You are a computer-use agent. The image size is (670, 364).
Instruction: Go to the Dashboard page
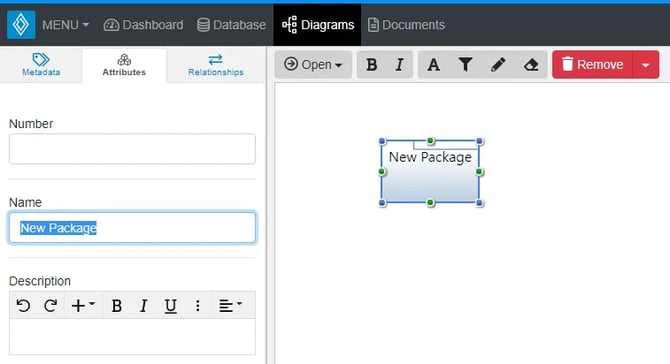(143, 25)
